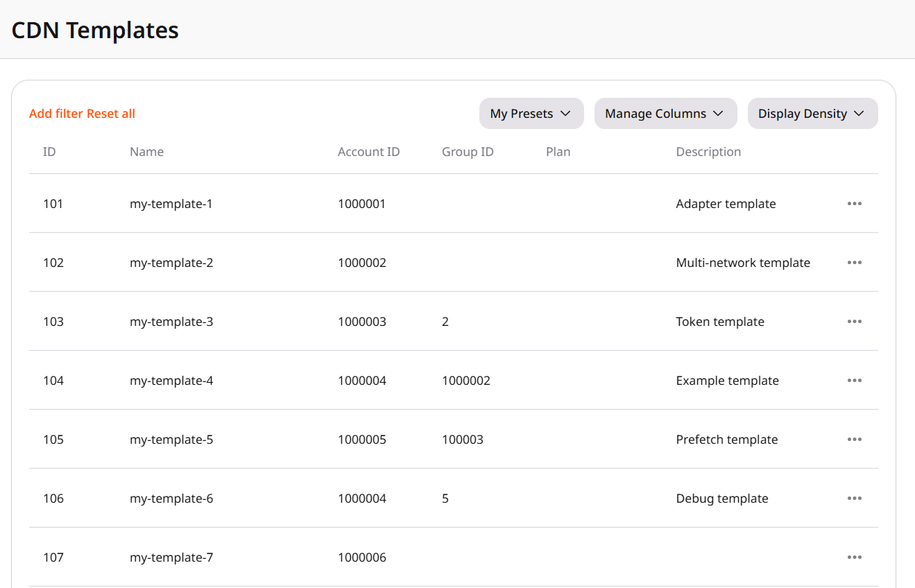Click the Example template description
This screenshot has width=915, height=588.
coord(727,381)
